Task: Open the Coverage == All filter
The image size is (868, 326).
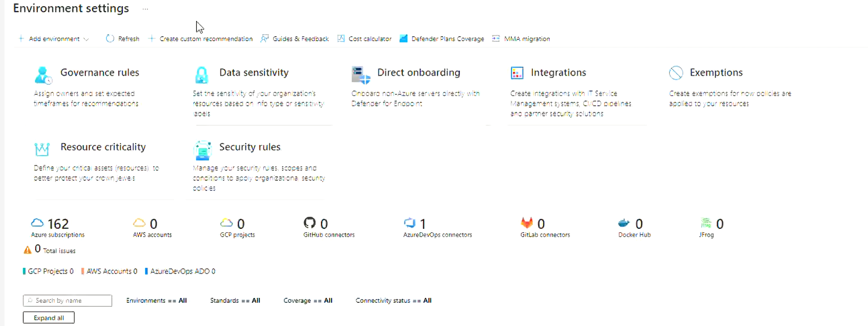Action: (308, 301)
